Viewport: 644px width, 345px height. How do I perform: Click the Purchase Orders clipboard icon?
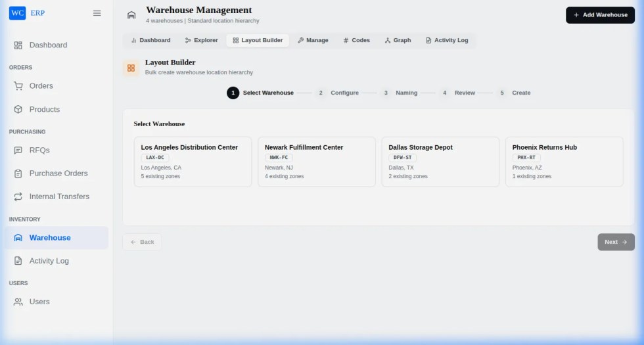tap(18, 173)
